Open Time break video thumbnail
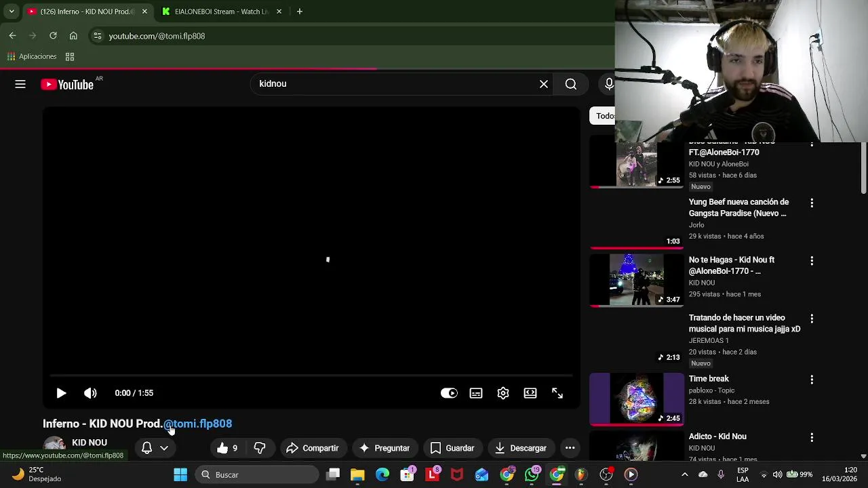 pos(637,399)
